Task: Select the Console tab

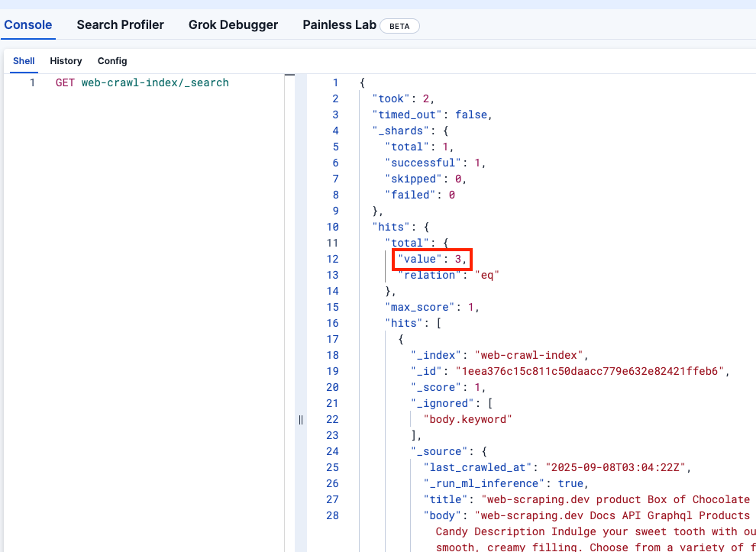Action: (x=27, y=24)
